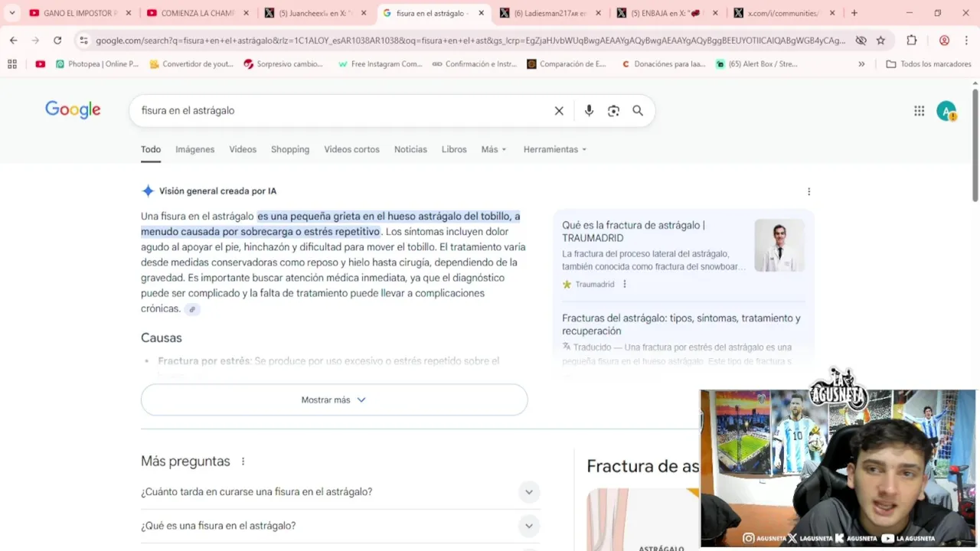Open Más preguntas three-dot menu
This screenshot has height=551, width=980.
point(243,461)
